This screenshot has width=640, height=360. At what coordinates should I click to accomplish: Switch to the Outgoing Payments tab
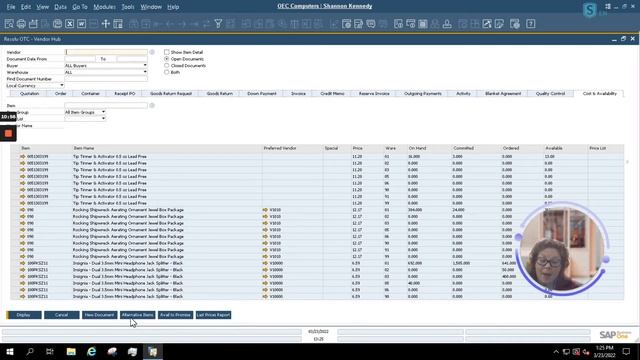pyautogui.click(x=422, y=93)
